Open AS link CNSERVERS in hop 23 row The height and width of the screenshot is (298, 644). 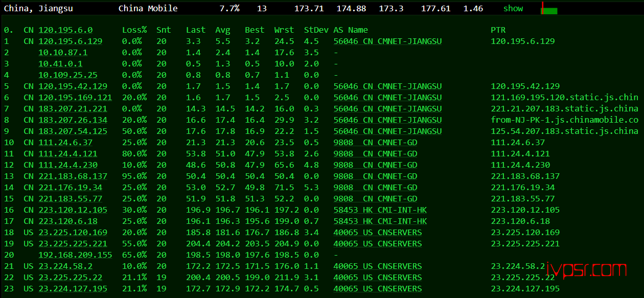click(x=378, y=289)
